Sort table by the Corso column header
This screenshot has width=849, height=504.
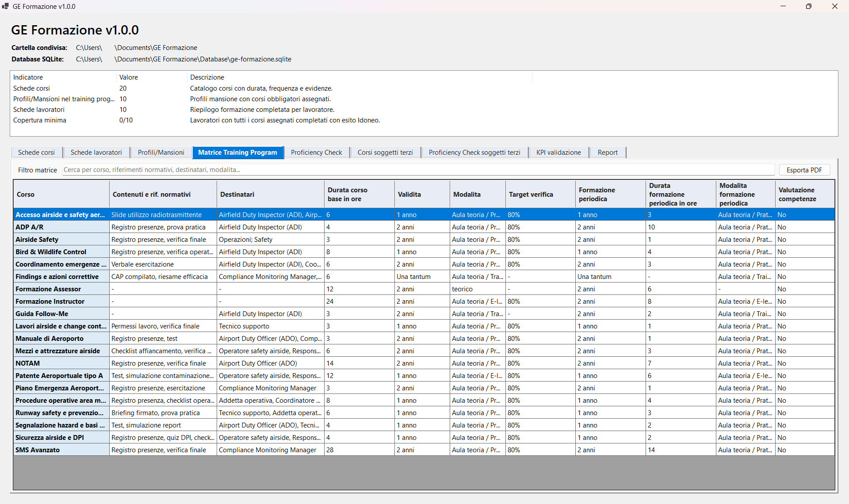point(61,195)
